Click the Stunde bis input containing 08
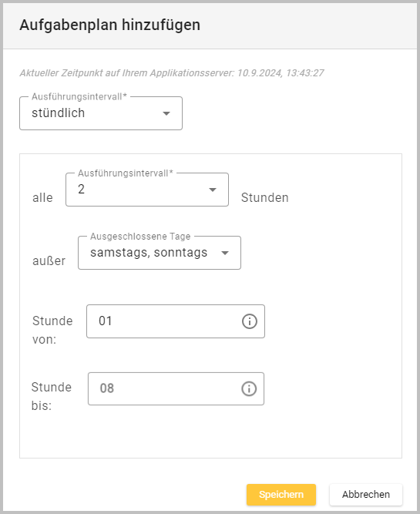Image resolution: width=420 pixels, height=514 pixels. coord(176,389)
